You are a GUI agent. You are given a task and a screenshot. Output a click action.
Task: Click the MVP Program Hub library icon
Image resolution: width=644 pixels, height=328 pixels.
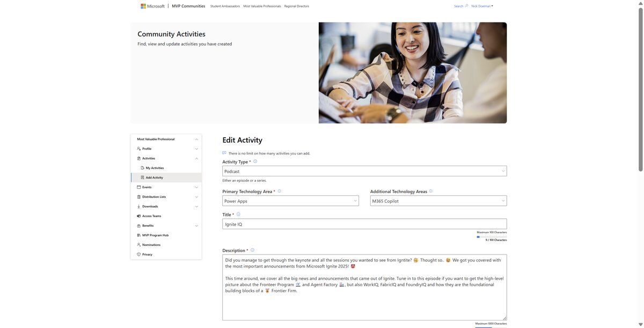pyautogui.click(x=139, y=235)
